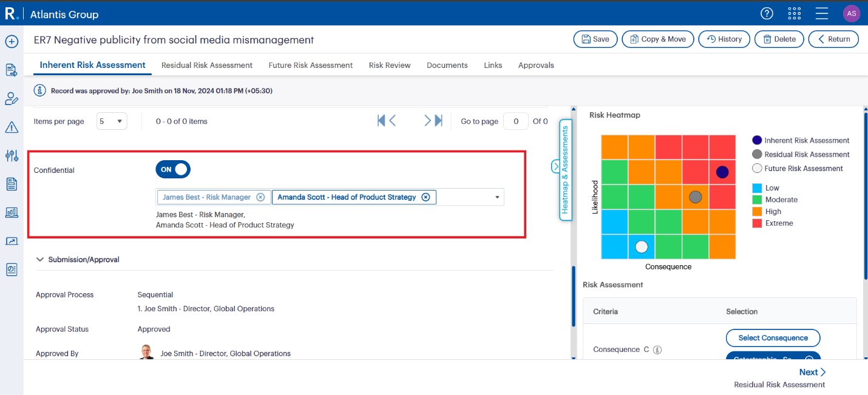
Task: Click the Copy & Move button
Action: click(x=658, y=39)
